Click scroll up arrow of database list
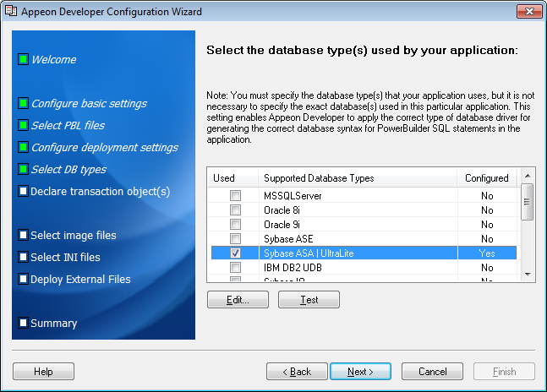547x392 pixels. click(x=528, y=176)
